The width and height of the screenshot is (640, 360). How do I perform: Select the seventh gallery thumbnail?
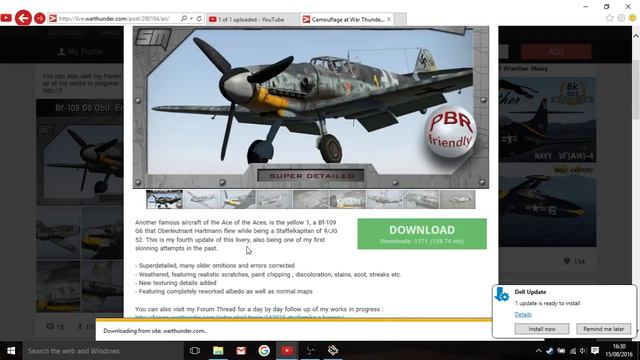[x=384, y=199]
